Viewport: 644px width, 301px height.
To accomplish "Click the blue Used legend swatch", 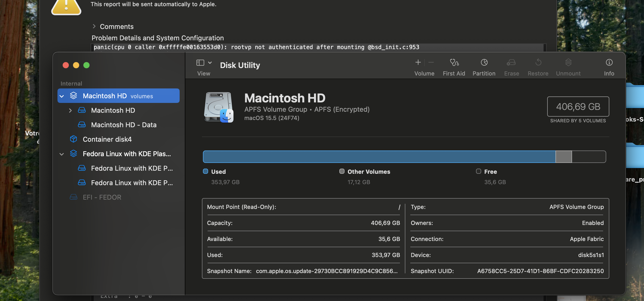I will coord(206,171).
